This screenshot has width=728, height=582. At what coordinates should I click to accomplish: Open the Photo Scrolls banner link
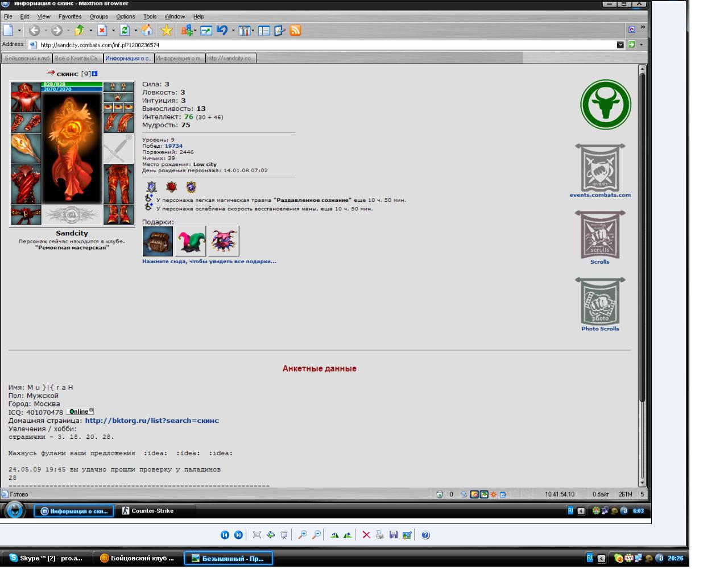pyautogui.click(x=600, y=304)
